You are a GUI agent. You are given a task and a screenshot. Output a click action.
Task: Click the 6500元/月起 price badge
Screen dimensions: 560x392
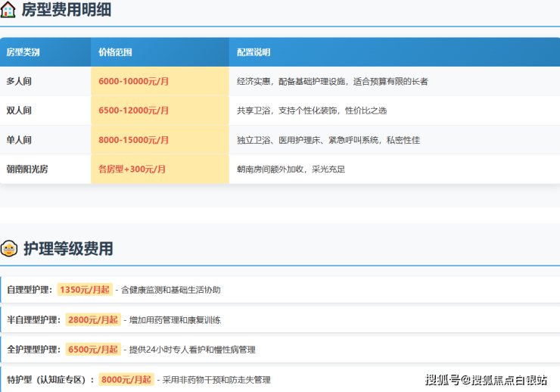tap(93, 349)
